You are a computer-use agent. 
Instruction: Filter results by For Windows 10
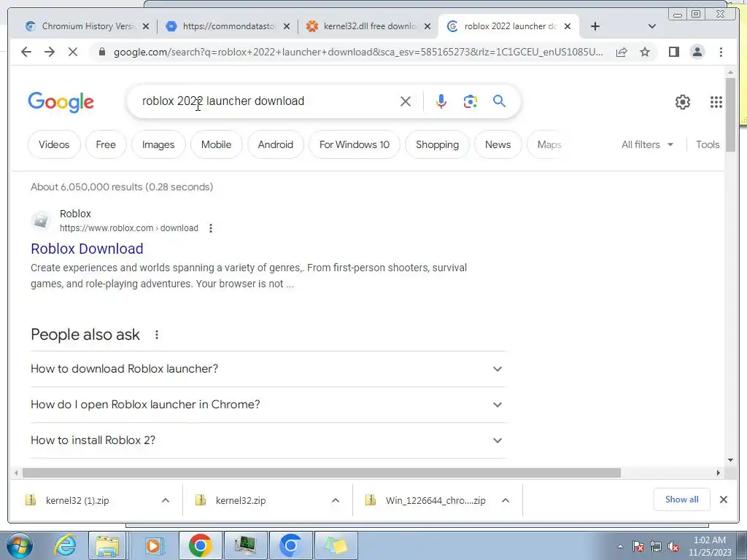[355, 144]
